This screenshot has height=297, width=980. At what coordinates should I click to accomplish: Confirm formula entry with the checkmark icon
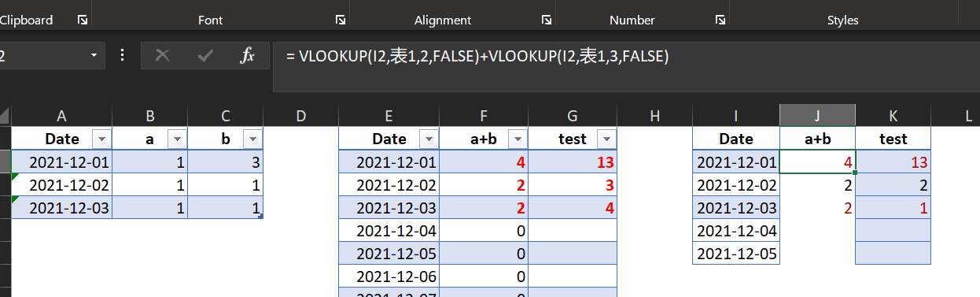click(205, 56)
